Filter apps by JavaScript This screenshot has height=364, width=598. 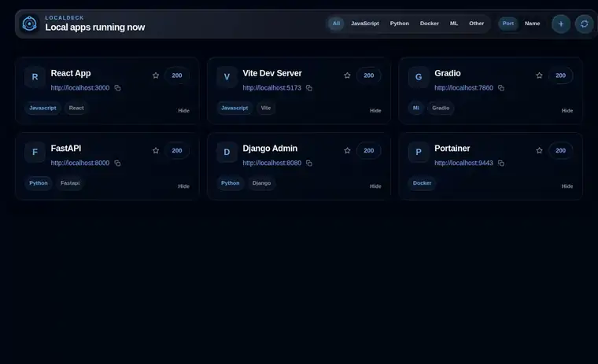click(365, 24)
